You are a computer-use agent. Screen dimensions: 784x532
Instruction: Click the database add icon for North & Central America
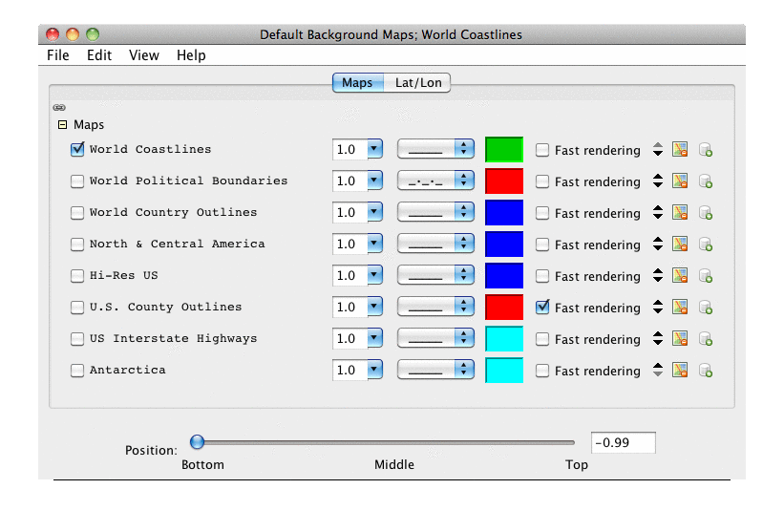click(x=706, y=245)
